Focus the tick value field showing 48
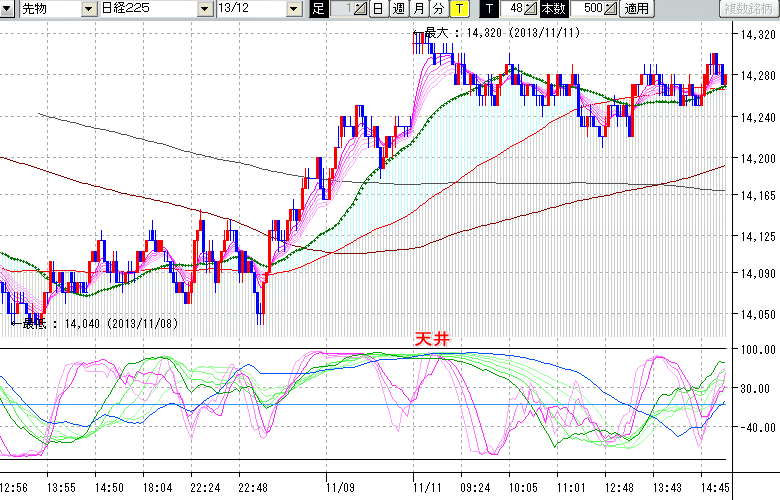The image size is (780, 500). pyautogui.click(x=512, y=9)
